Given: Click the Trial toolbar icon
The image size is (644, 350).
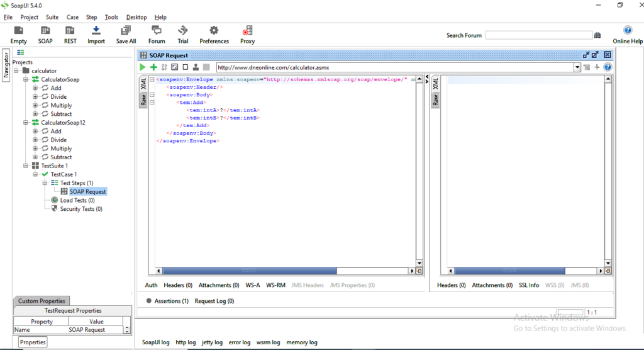Looking at the screenshot, I should pos(183,31).
